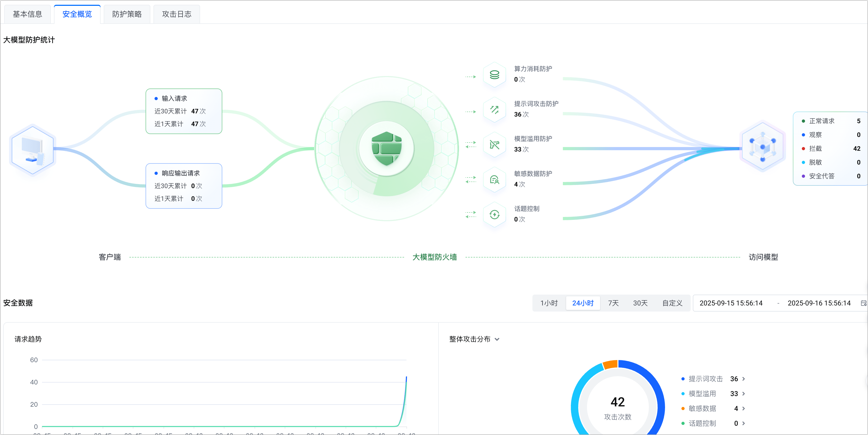Expand the 模型滥用 legend chevron
Screen dimensions: 868x435
(x=743, y=394)
